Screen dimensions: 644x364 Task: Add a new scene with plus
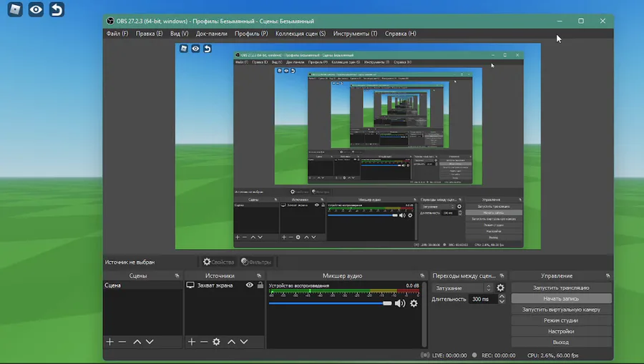tap(109, 341)
